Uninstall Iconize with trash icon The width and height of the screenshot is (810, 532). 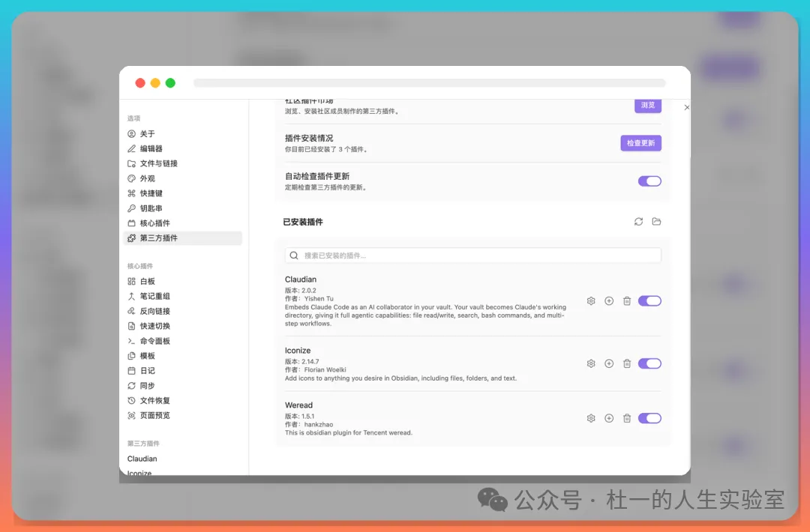pyautogui.click(x=626, y=363)
